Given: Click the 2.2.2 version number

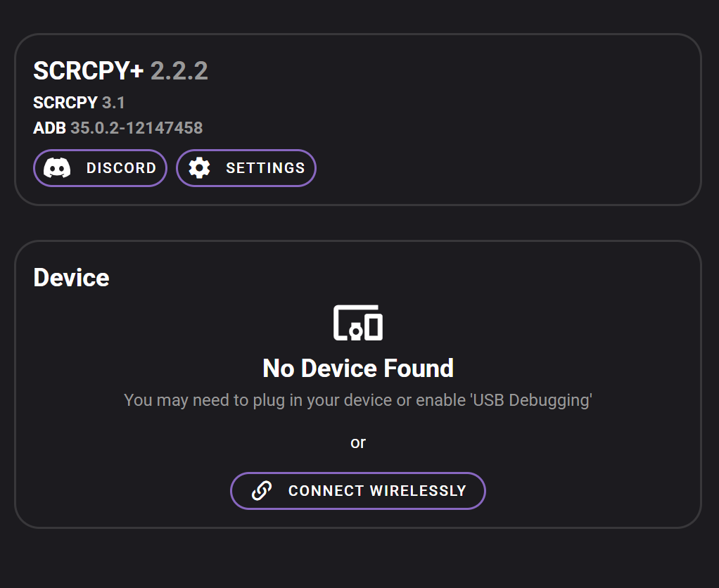Looking at the screenshot, I should (179, 71).
